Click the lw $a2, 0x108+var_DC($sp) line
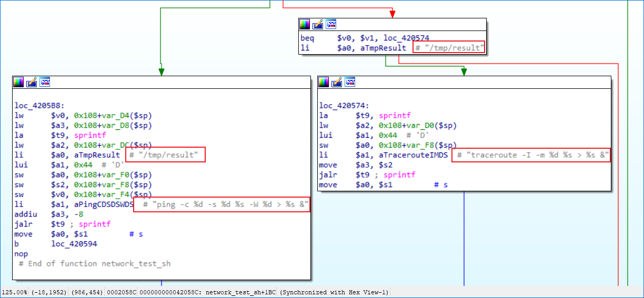This screenshot has height=298, width=644. tap(83, 146)
